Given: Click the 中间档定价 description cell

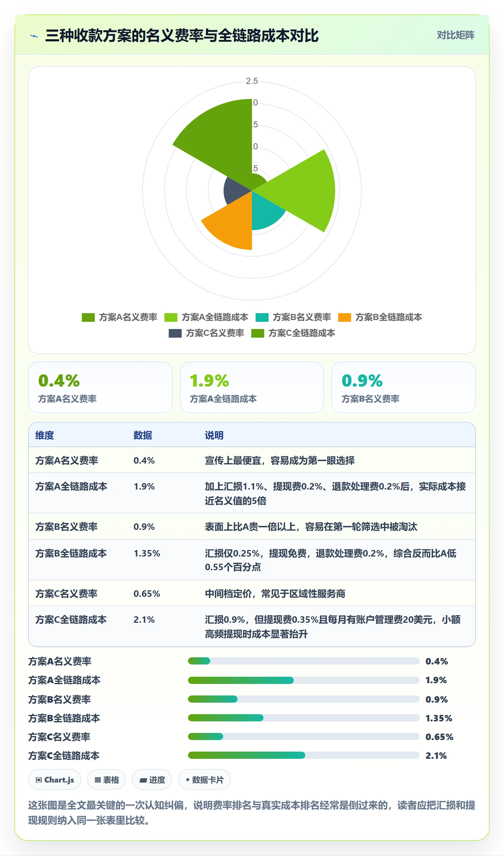Looking at the screenshot, I should 275,594.
